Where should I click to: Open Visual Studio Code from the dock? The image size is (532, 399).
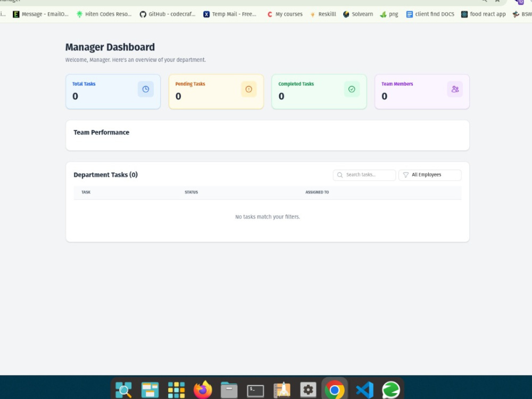click(365, 390)
